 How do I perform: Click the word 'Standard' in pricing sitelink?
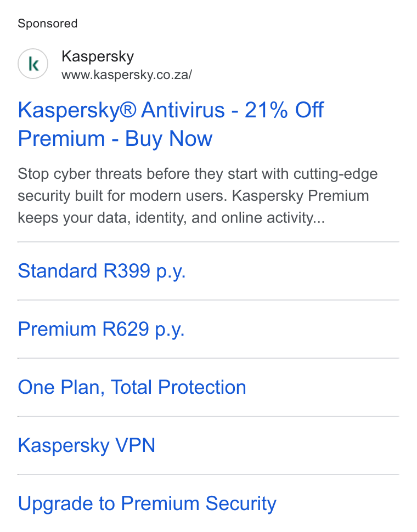coord(58,271)
